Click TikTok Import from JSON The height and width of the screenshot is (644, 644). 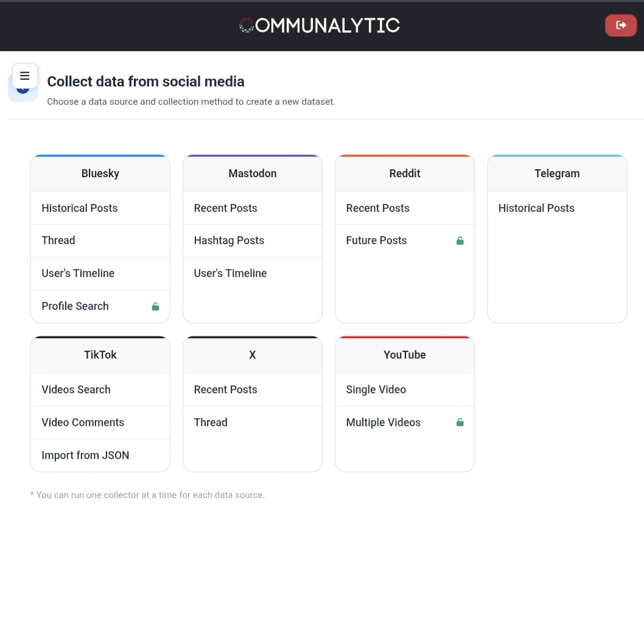coord(85,455)
